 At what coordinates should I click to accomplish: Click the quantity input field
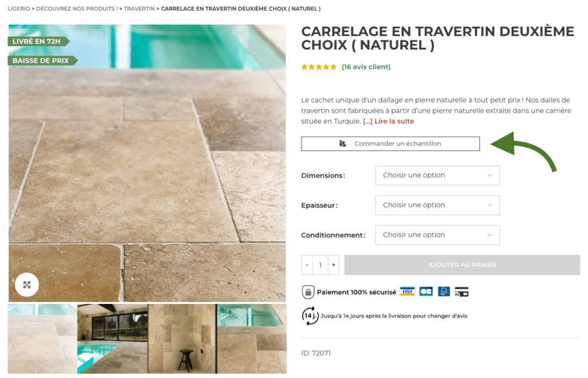(x=320, y=265)
